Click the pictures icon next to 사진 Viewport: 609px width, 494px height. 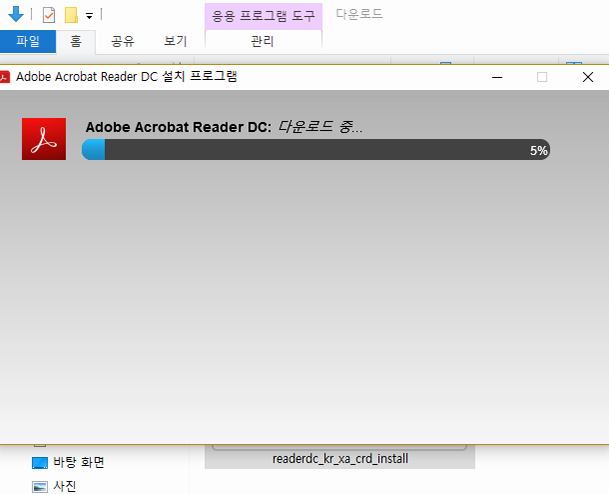pyautogui.click(x=40, y=487)
